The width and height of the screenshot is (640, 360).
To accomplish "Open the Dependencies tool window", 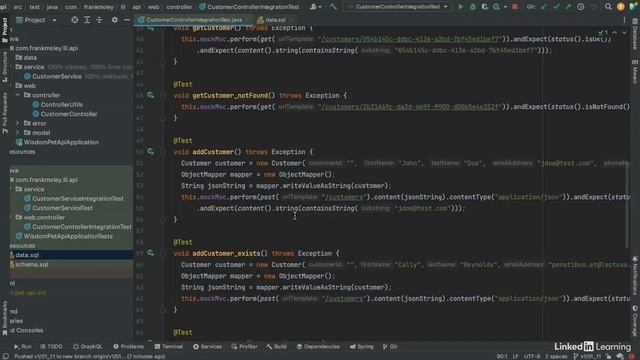I will tap(318, 347).
